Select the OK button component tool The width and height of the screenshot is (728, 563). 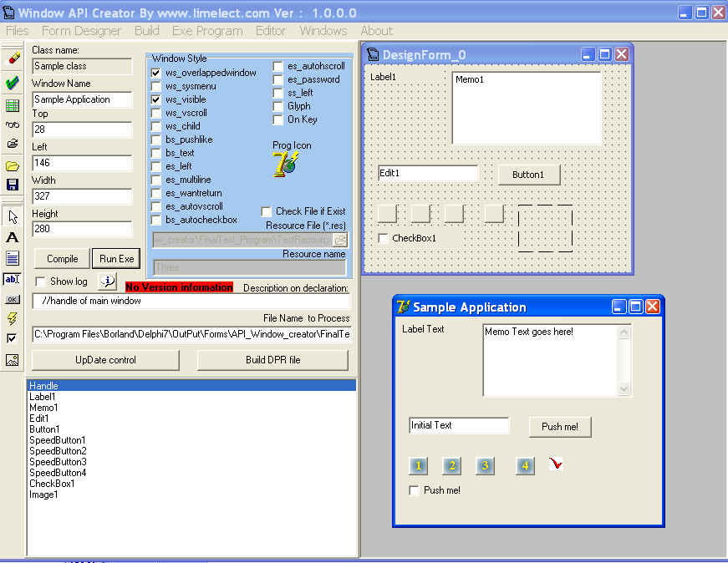point(13,298)
